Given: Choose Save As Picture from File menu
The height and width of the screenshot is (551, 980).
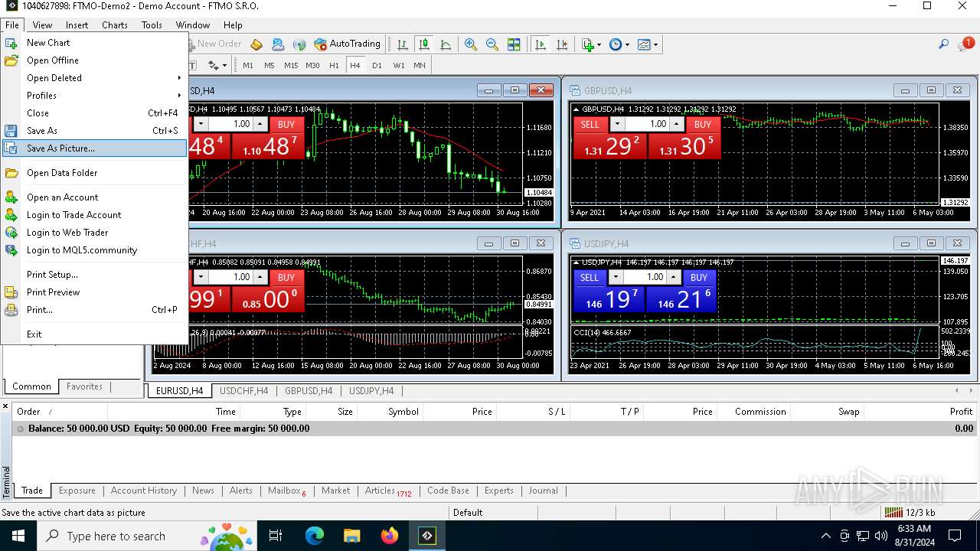Looking at the screenshot, I should tap(94, 148).
